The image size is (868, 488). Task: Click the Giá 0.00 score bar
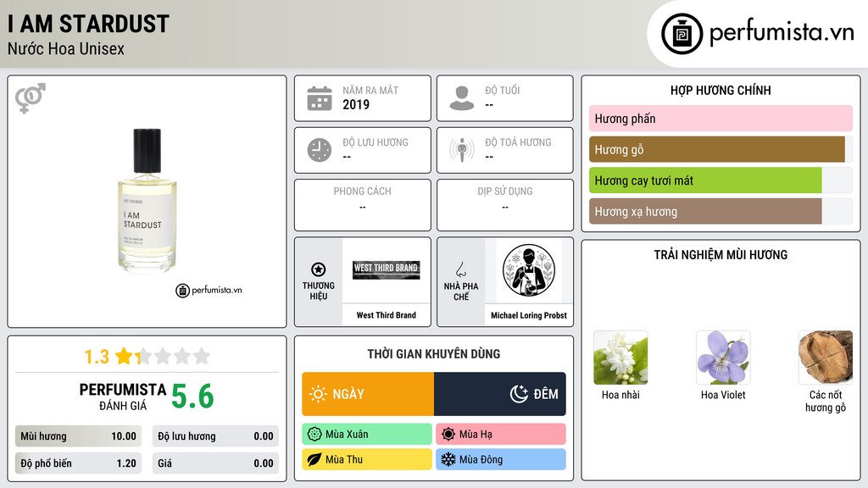215,463
